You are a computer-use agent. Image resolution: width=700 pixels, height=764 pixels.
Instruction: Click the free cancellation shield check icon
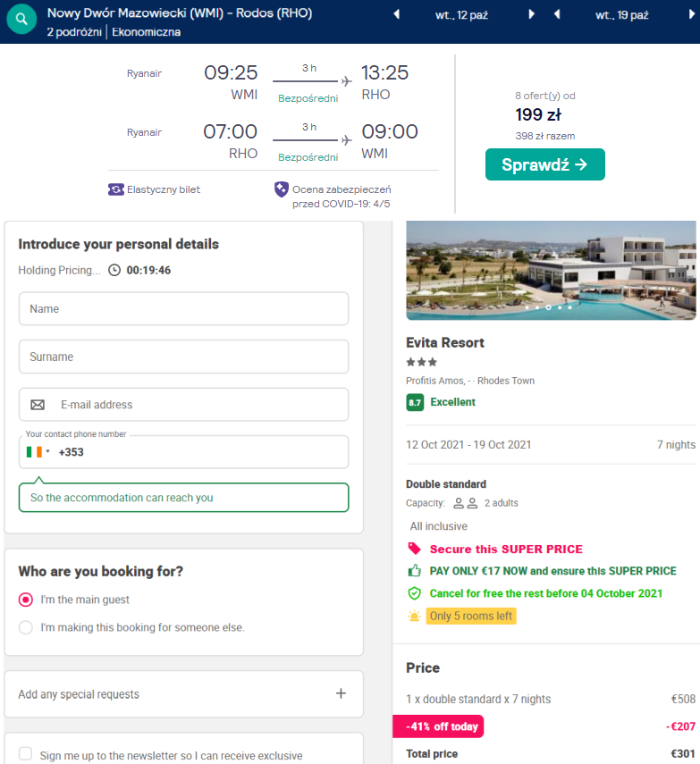pos(414,593)
